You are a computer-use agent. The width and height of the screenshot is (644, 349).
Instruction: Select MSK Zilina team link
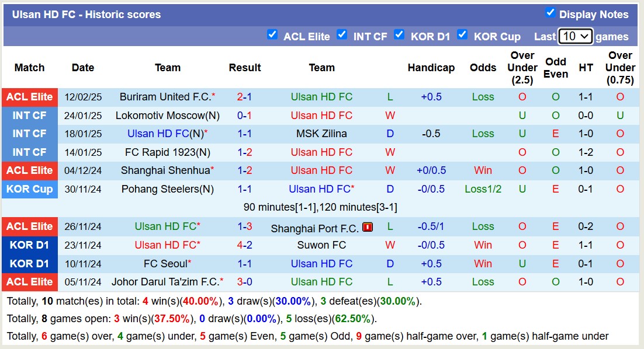(321, 134)
